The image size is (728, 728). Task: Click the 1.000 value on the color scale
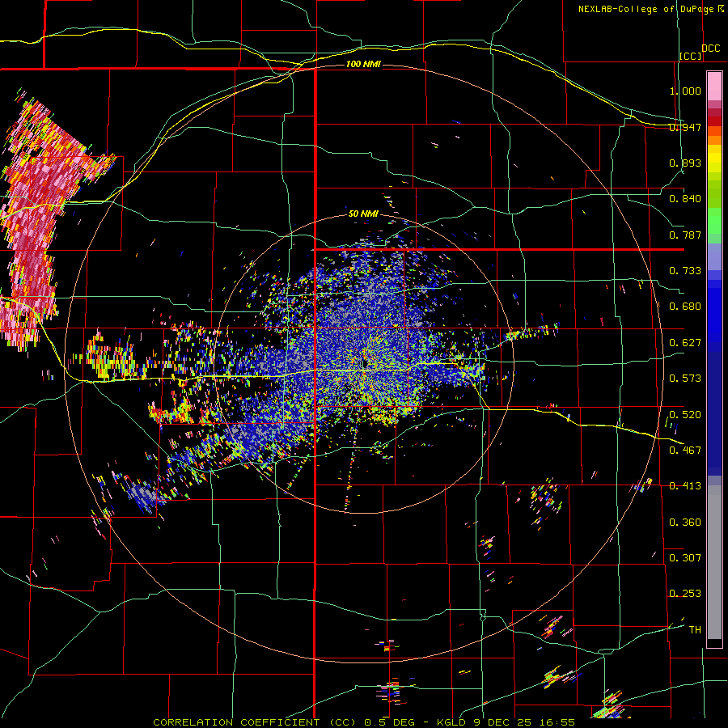click(685, 91)
